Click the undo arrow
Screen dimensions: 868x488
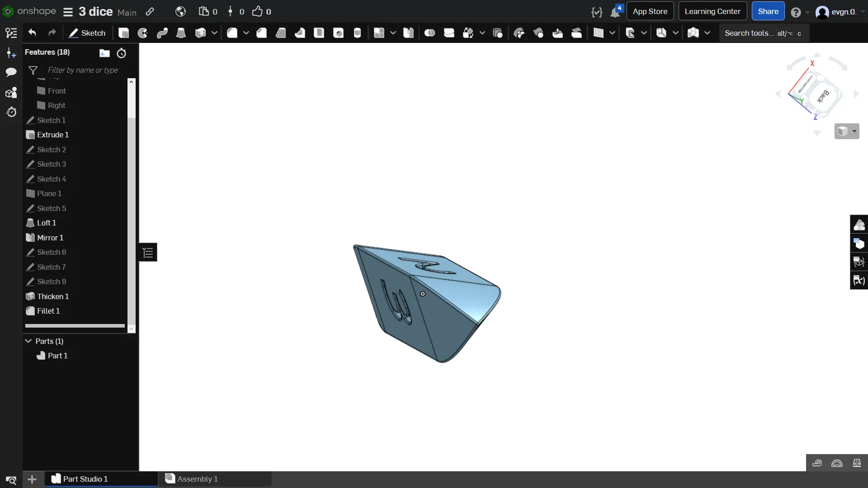[x=32, y=33]
